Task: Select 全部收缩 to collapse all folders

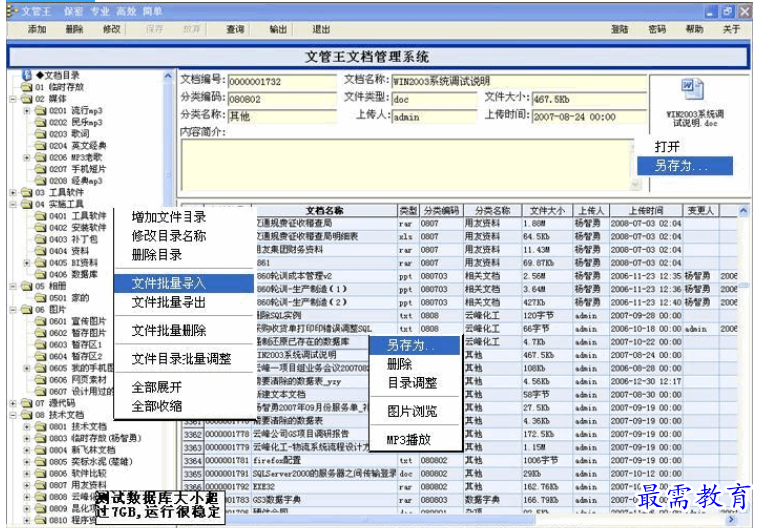Action: point(156,406)
